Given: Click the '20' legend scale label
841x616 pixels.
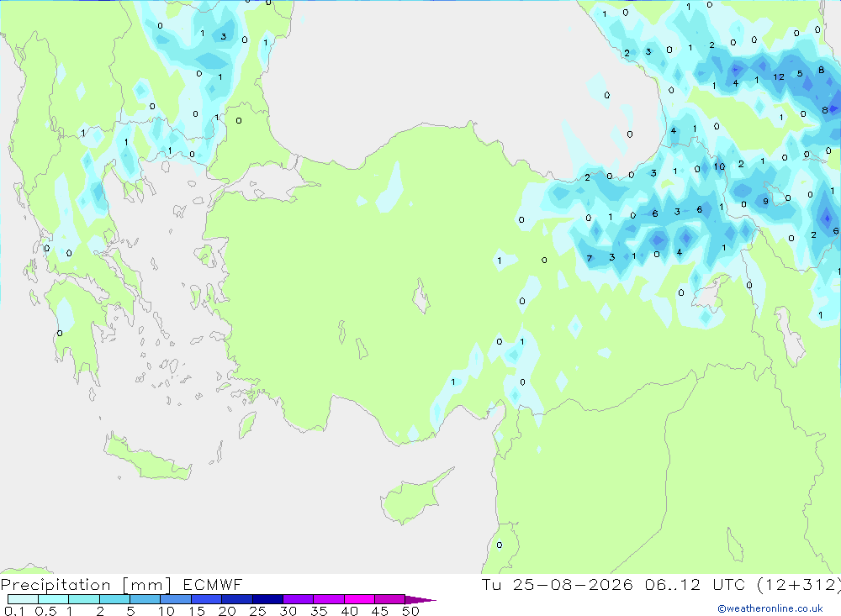Looking at the screenshot, I should (227, 611).
